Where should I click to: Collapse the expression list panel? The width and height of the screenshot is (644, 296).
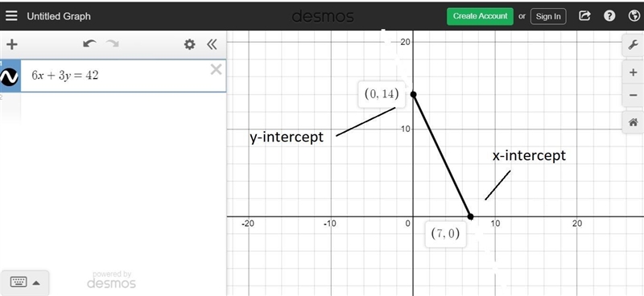coord(212,44)
